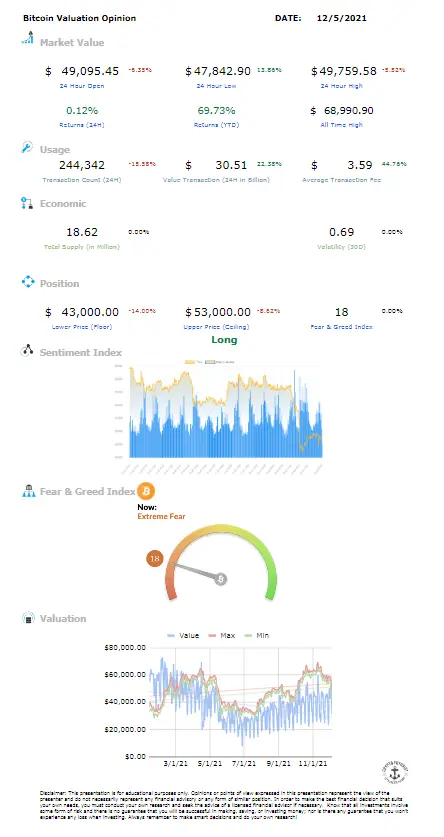444x837 pixels.
Task: Click the Sentiment chart legend
Action: click(x=210, y=362)
